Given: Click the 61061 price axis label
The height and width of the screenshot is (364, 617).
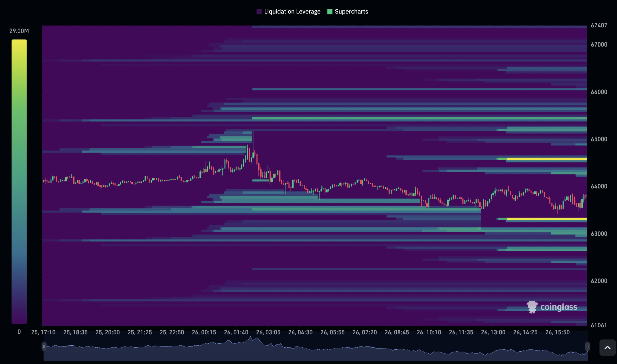Looking at the screenshot, I should [x=599, y=325].
